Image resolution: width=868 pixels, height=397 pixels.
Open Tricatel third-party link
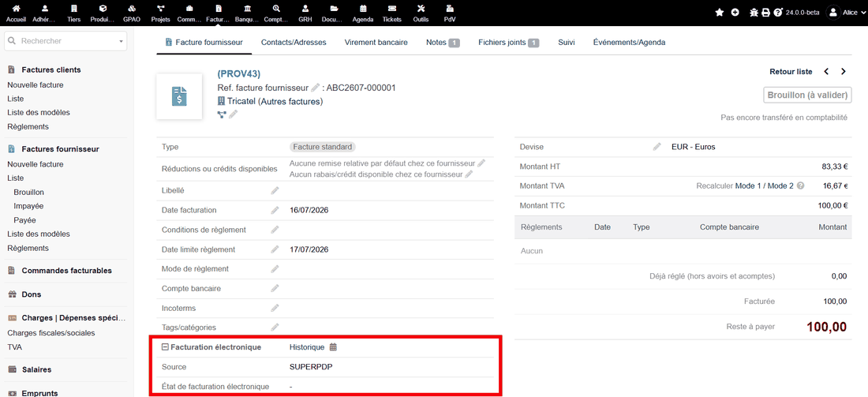241,101
